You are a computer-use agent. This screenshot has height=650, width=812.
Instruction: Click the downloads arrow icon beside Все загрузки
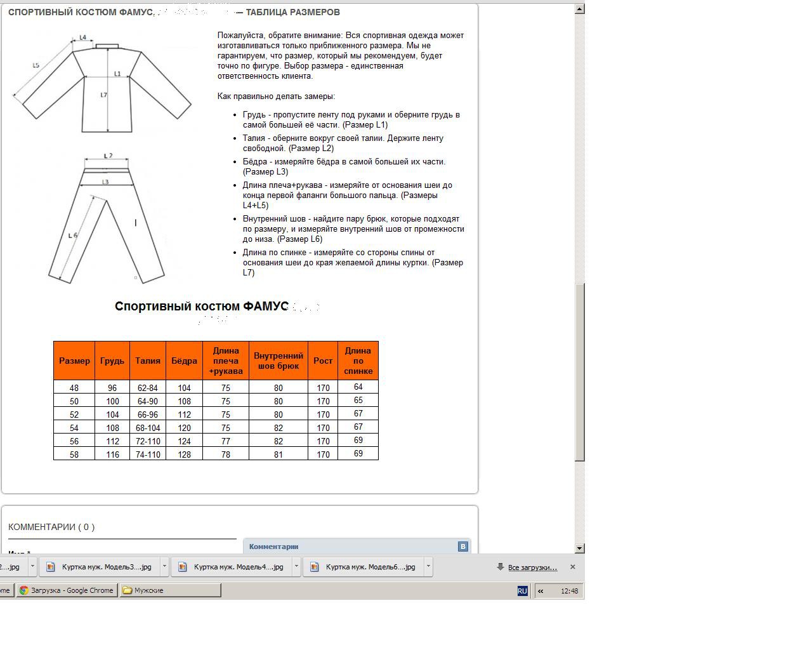(x=500, y=567)
